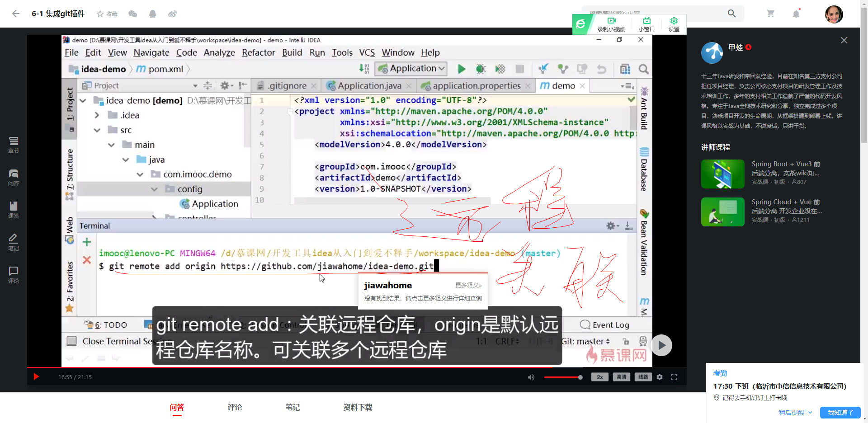Image resolution: width=868 pixels, height=423 pixels.
Task: Open the 资料下载 tab below the video
Action: coord(358,407)
